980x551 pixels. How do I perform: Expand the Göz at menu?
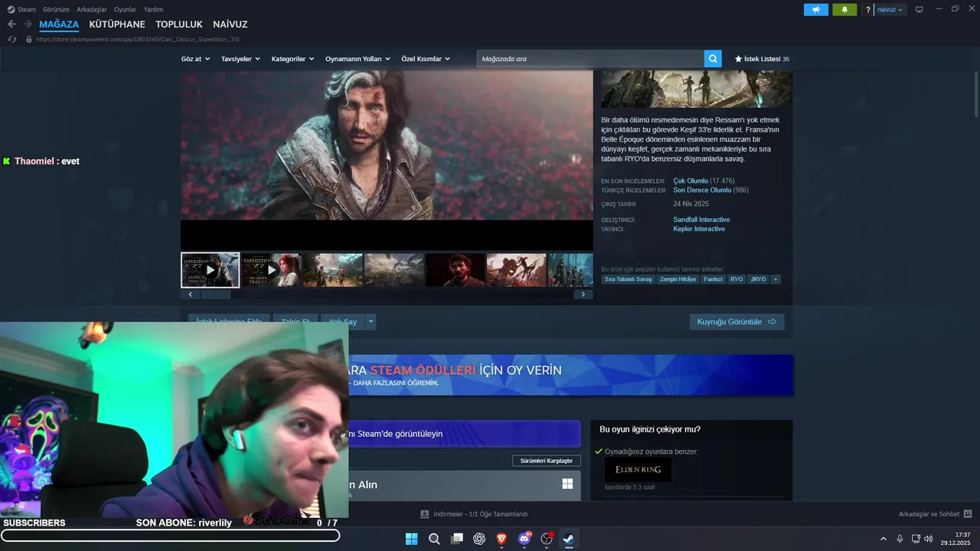(195, 59)
